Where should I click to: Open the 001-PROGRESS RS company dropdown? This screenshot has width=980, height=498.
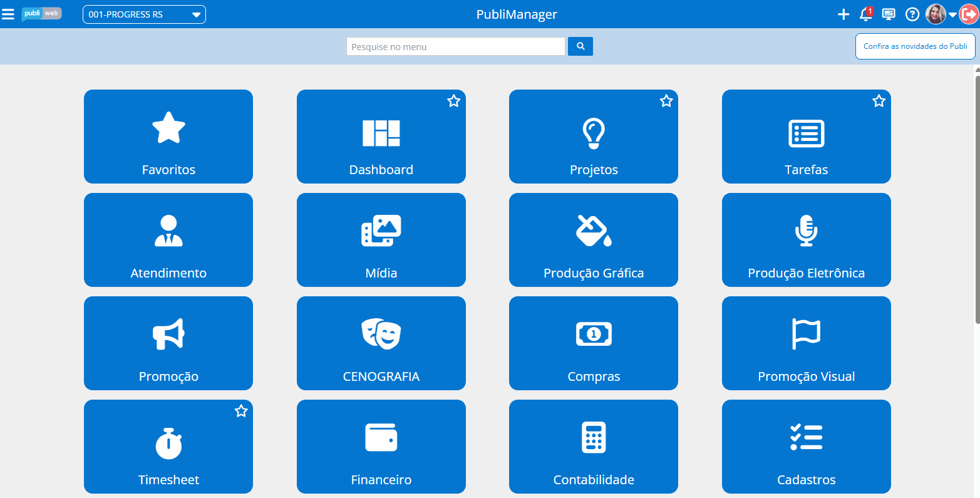(x=144, y=14)
